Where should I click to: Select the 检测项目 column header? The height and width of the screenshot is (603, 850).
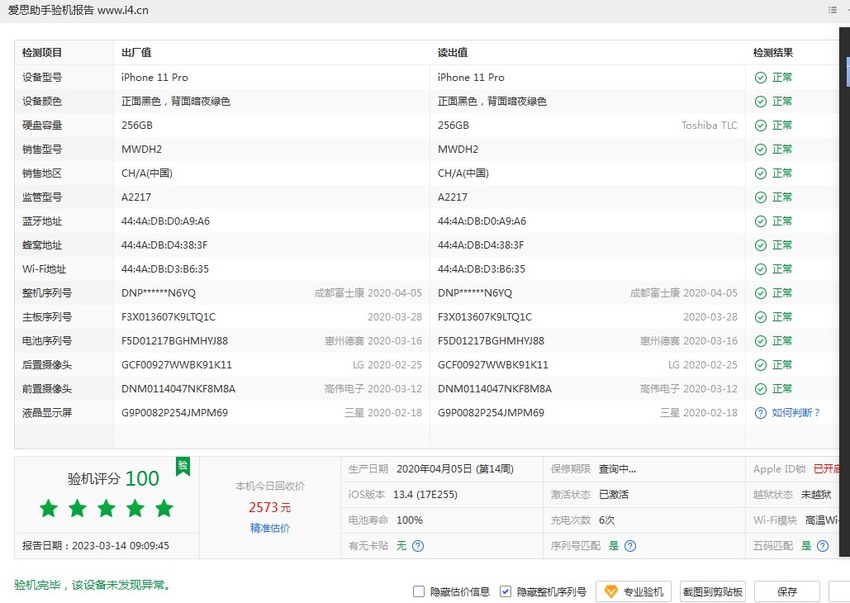pyautogui.click(x=42, y=53)
